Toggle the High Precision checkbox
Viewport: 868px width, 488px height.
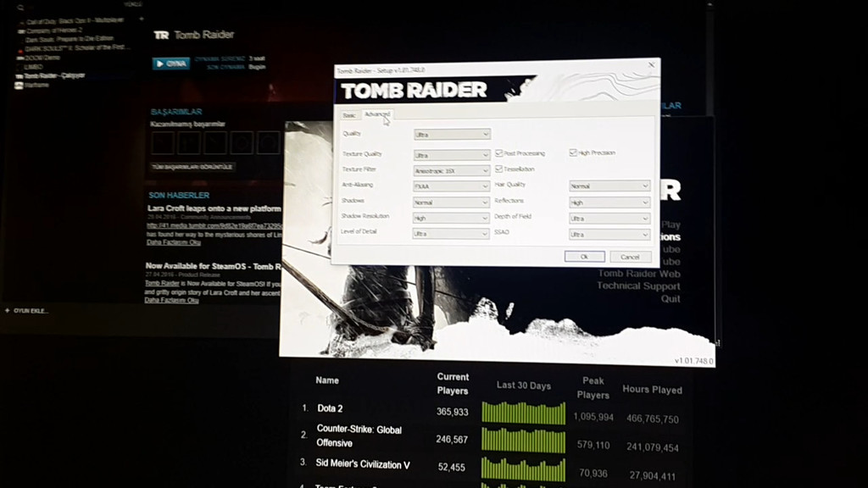click(573, 152)
